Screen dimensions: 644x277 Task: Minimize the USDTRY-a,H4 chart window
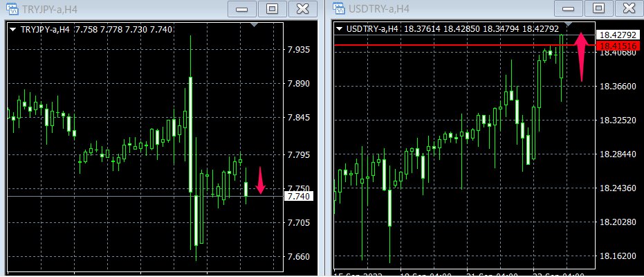[569, 8]
